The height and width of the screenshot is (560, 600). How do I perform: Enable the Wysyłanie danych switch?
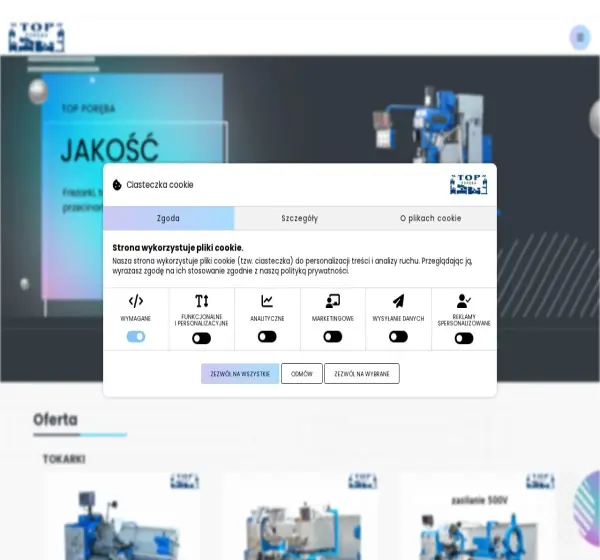(x=398, y=337)
